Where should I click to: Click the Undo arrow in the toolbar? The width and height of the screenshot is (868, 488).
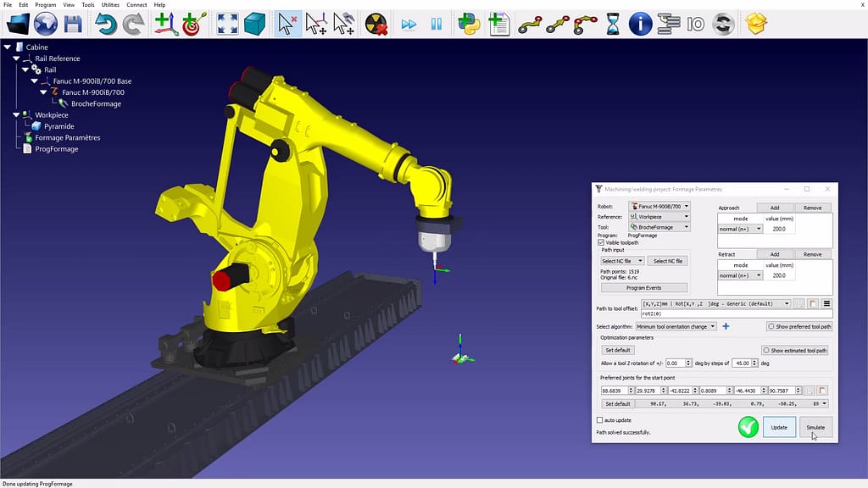tap(106, 24)
